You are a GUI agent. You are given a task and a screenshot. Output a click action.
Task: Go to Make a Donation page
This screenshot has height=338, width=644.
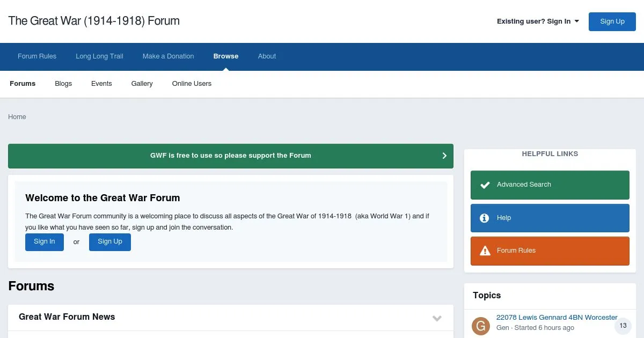(x=169, y=56)
